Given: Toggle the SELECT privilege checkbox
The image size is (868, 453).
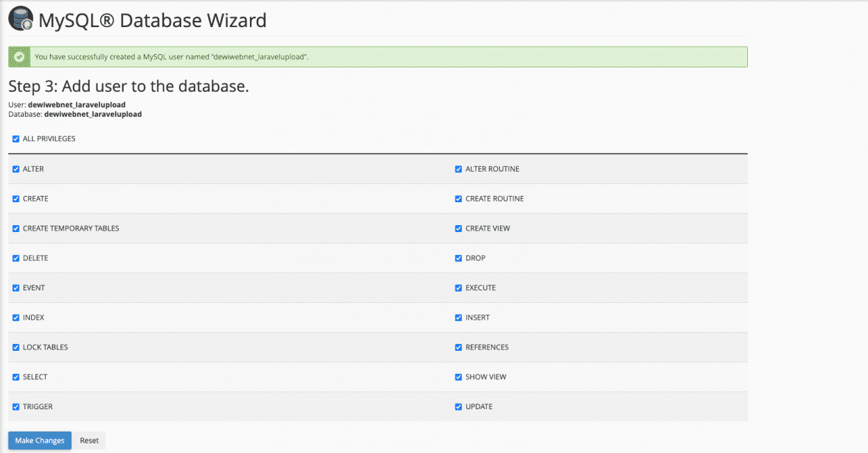Looking at the screenshot, I should 16,377.
